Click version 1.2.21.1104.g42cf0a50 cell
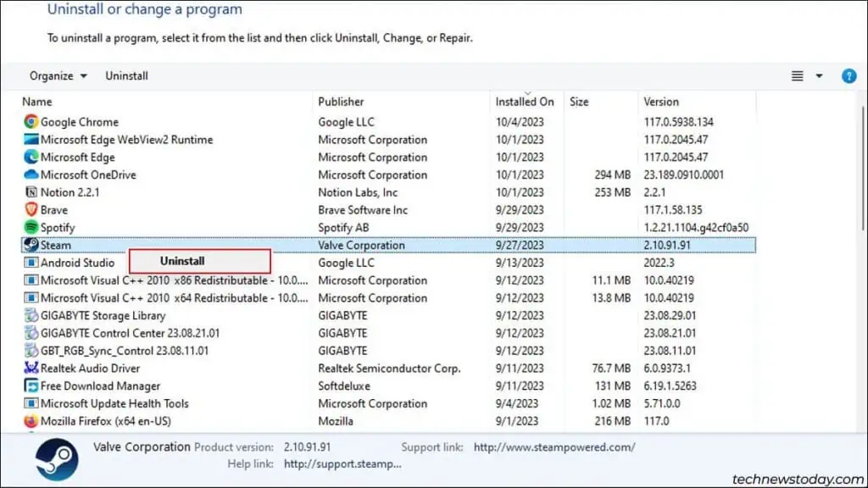 pyautogui.click(x=696, y=227)
